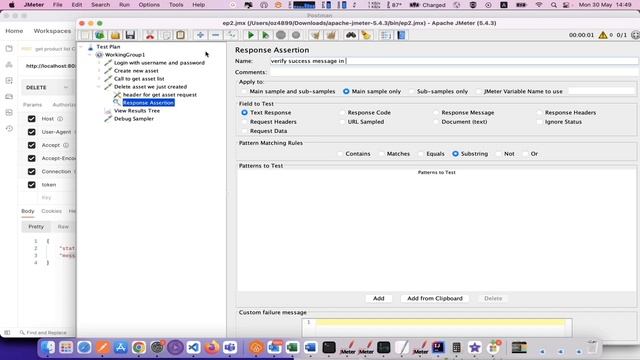Click the Copy toolbar icon
Image resolution: width=640 pixels, height=360 pixels.
pyautogui.click(x=166, y=35)
